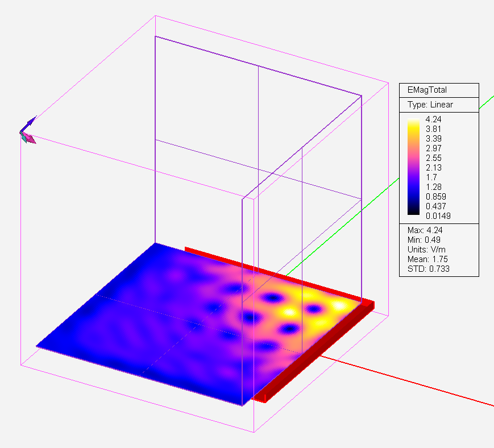Click the 2.55 scale value
The height and width of the screenshot is (448, 494).
coord(434,158)
